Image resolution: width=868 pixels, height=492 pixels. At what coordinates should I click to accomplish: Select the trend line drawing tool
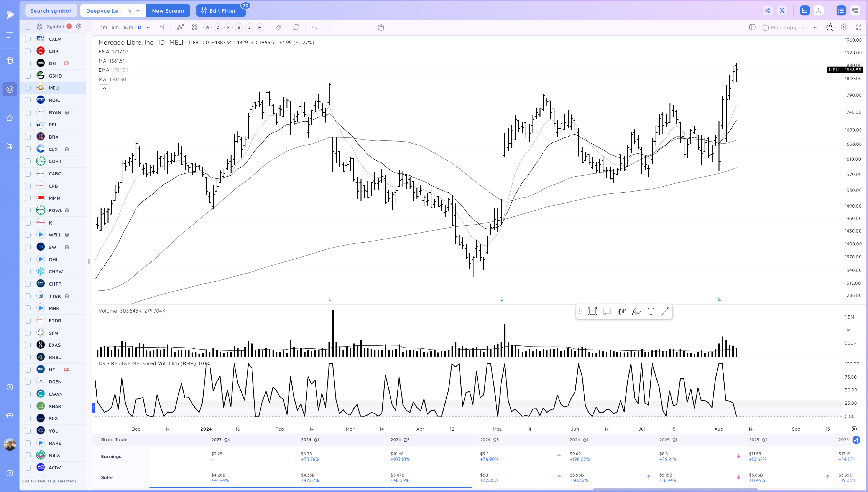(665, 311)
